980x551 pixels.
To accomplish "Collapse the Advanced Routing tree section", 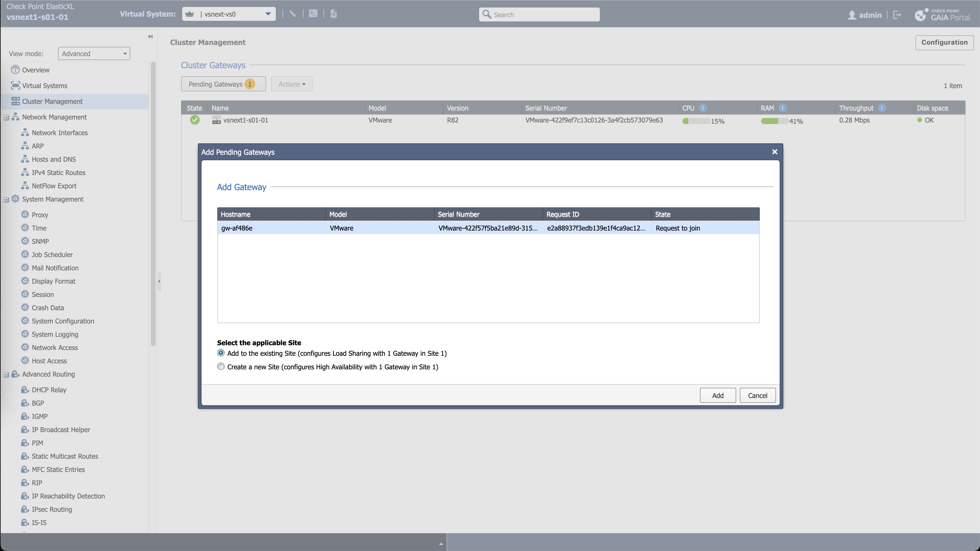I will [x=6, y=374].
